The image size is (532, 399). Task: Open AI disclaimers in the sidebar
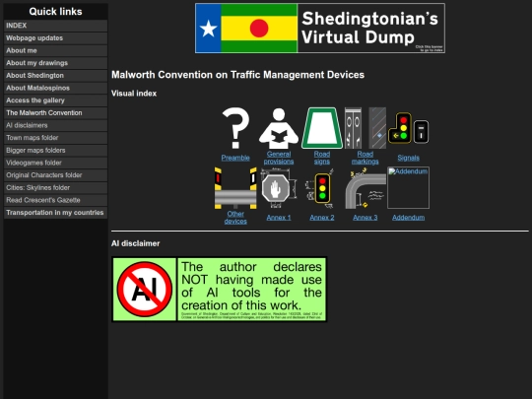(55, 125)
